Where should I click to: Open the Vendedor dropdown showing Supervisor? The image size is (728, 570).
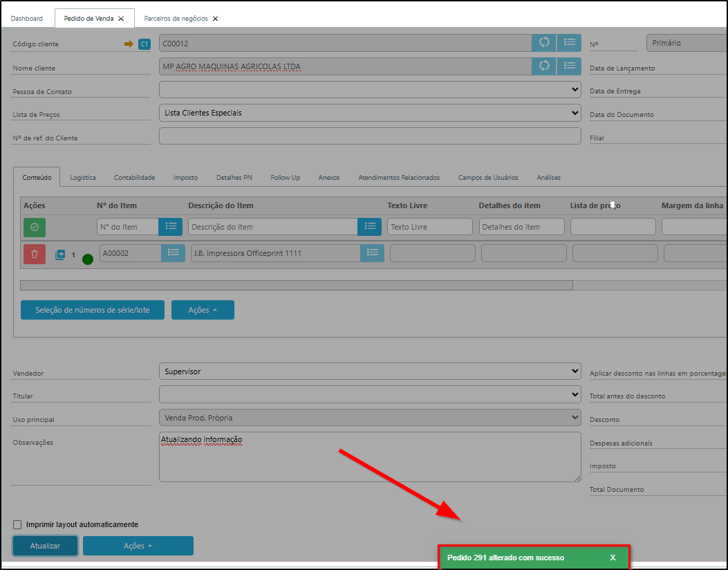(x=370, y=371)
